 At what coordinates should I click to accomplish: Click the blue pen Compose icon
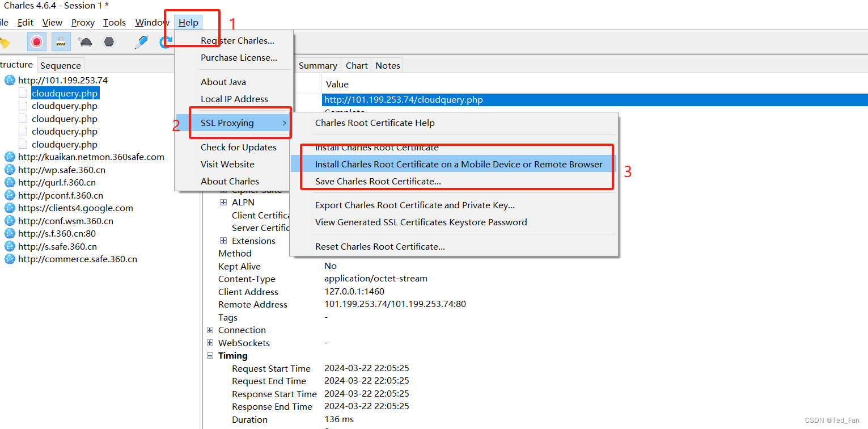141,41
